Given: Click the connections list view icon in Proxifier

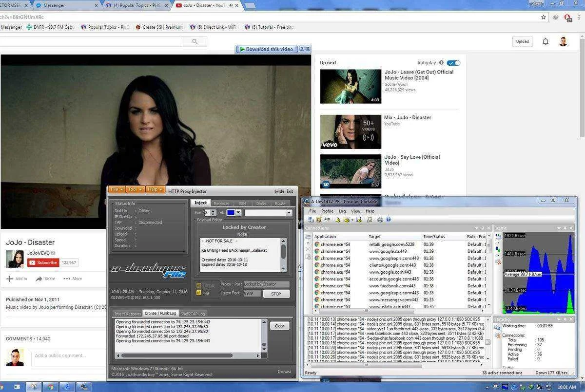Looking at the screenshot, I should point(308,237).
